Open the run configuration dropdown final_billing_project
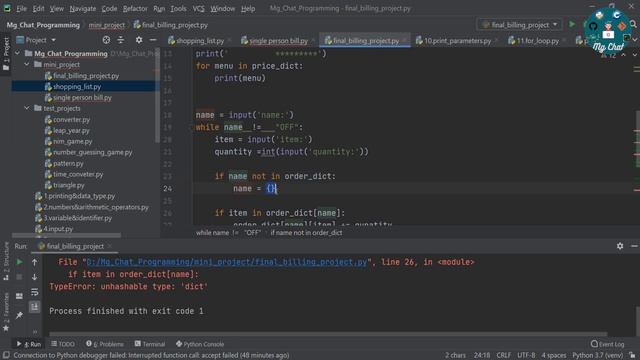The width and height of the screenshot is (640, 360). [520, 25]
